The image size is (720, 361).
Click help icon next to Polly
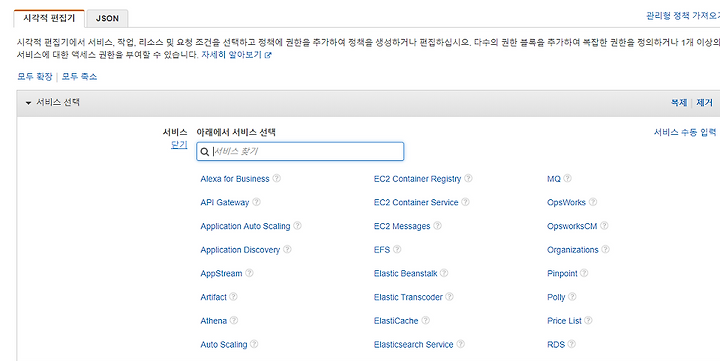point(572,297)
